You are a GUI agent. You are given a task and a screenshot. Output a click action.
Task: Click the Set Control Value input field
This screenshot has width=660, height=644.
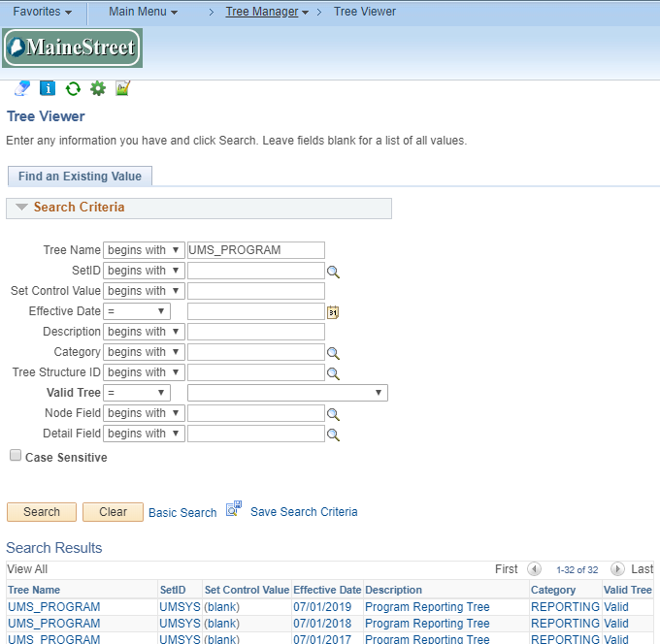pos(256,291)
